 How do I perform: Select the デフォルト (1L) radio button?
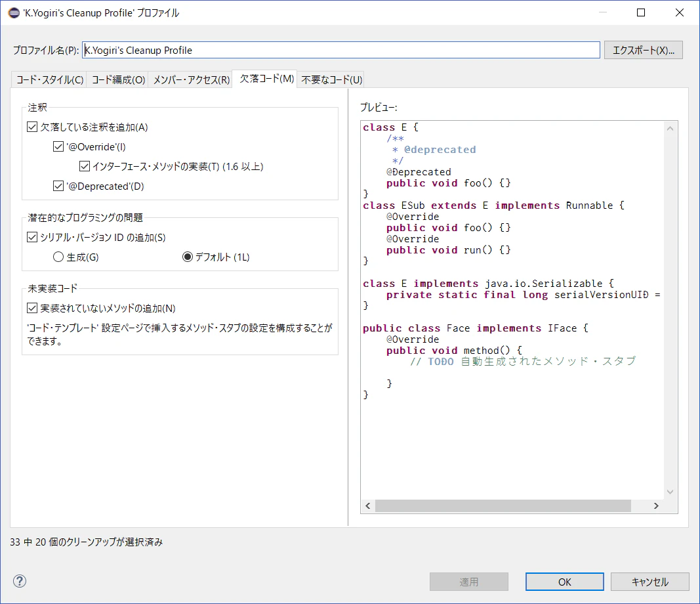click(188, 257)
